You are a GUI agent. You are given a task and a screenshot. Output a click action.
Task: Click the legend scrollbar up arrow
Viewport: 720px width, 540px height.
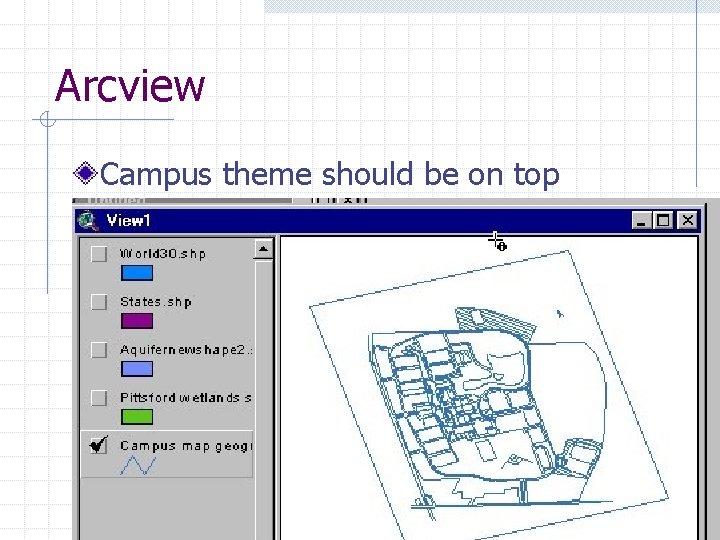[x=263, y=249]
